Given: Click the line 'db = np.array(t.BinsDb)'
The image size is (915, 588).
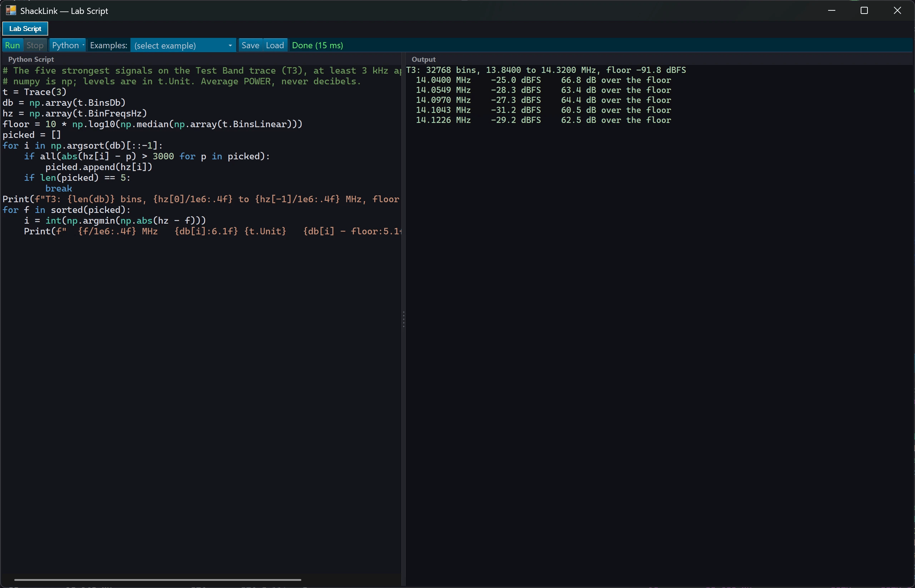Looking at the screenshot, I should click(64, 103).
